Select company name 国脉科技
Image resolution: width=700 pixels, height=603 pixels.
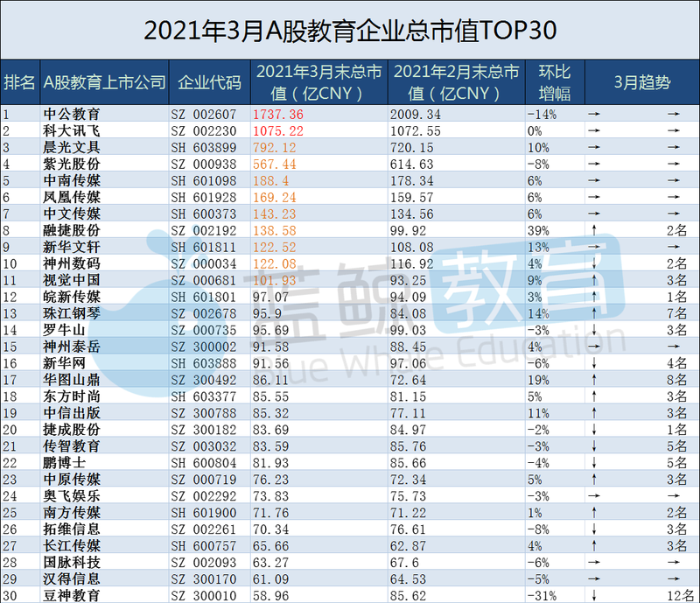click(x=72, y=563)
